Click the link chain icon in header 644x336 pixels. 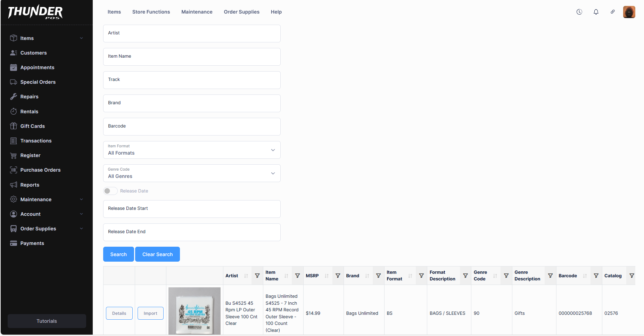(612, 12)
